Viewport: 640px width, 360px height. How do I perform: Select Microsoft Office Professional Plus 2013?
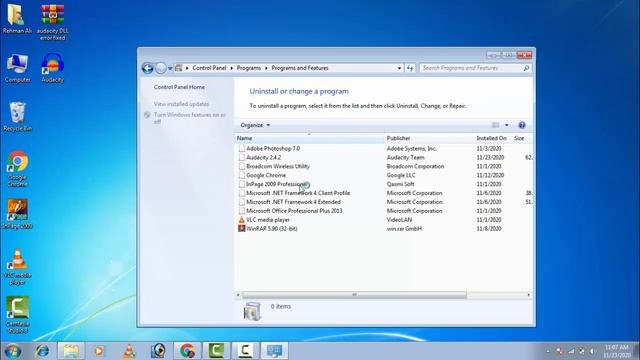[x=294, y=211]
